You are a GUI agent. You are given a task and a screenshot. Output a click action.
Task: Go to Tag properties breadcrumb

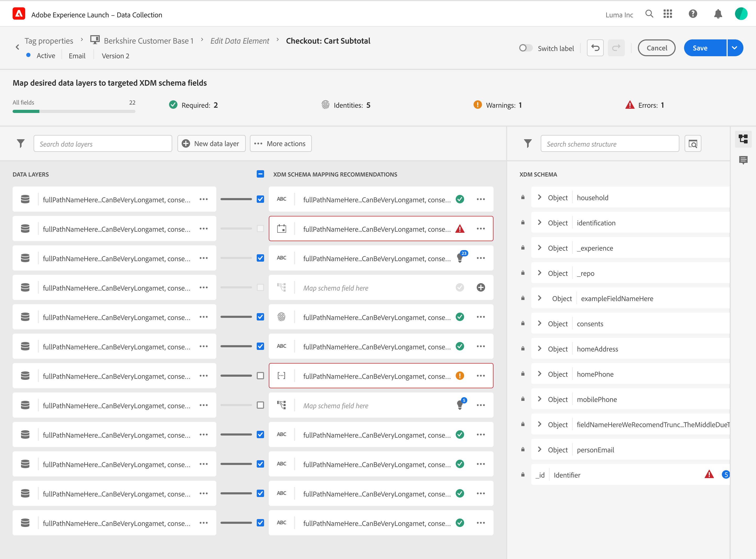[49, 41]
